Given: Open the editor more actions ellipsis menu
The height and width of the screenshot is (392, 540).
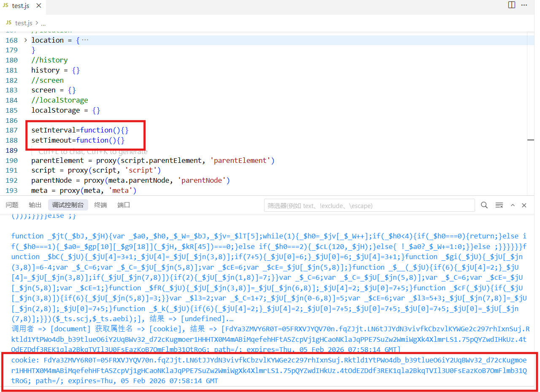Looking at the screenshot, I should click(x=524, y=5).
